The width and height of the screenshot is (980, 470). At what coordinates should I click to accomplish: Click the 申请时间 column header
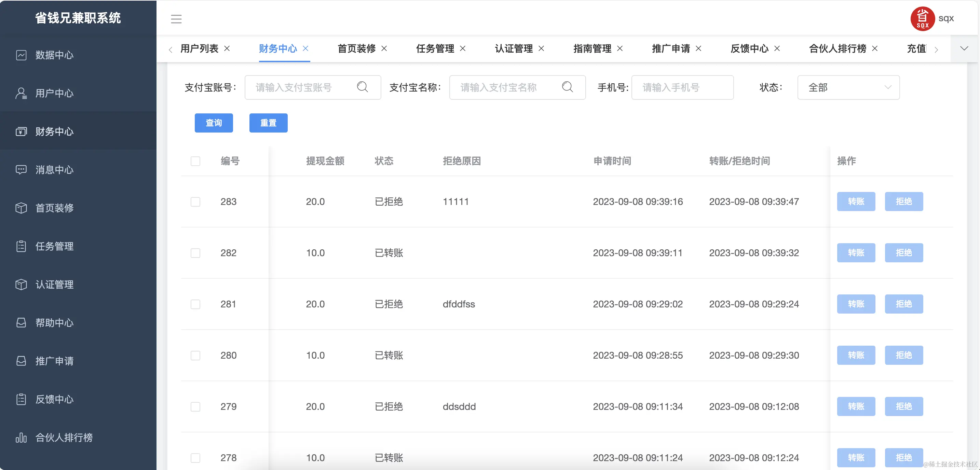[612, 161]
